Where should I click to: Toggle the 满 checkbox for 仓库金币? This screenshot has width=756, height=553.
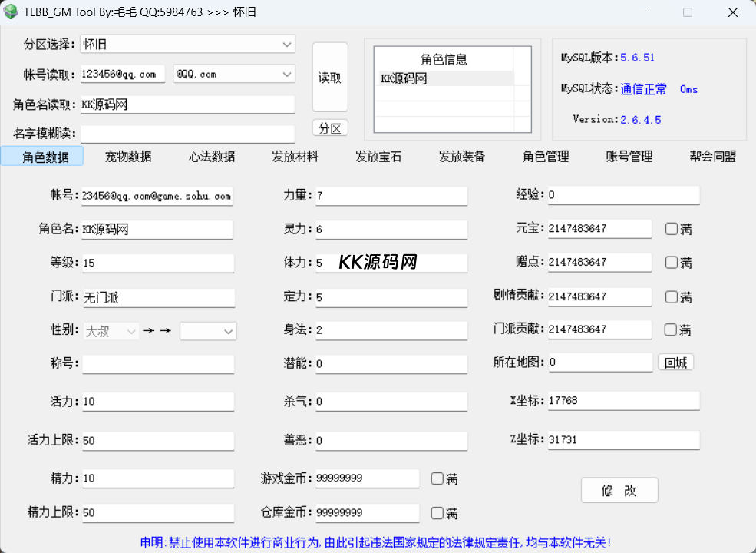click(437, 513)
